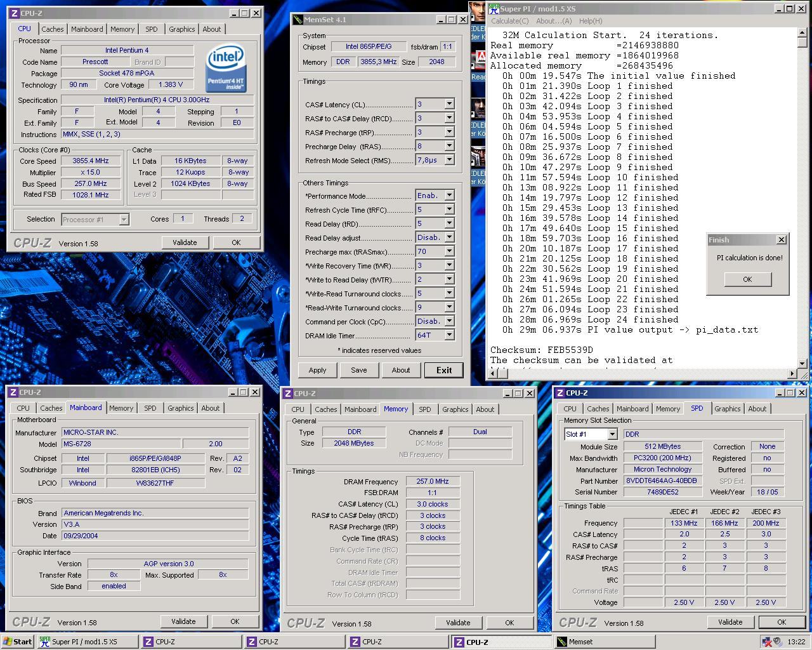Click the Super PI scroll down arrow

[x=802, y=364]
